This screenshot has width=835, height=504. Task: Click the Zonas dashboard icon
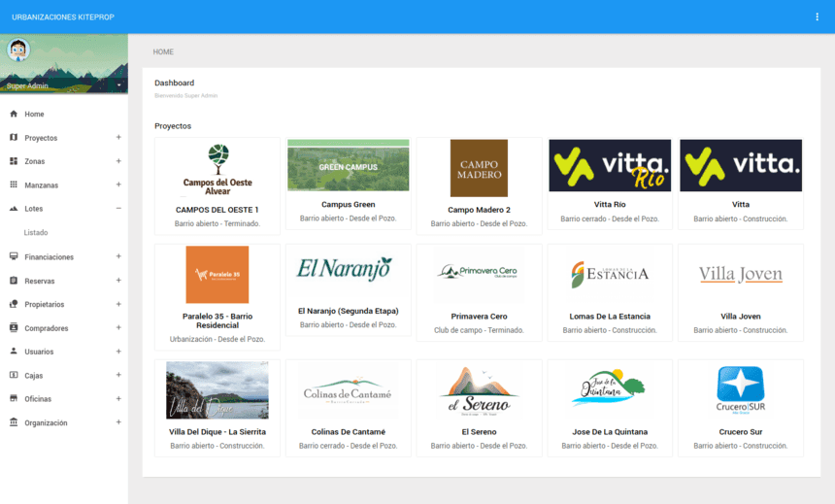(14, 161)
